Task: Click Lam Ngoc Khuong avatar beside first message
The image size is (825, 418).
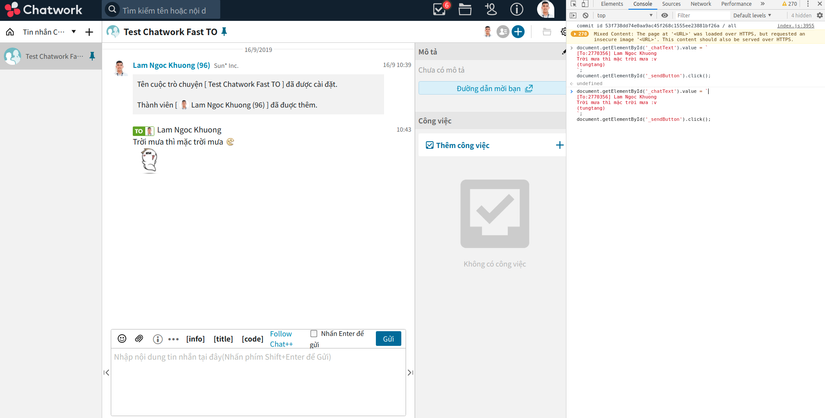Action: tap(120, 68)
